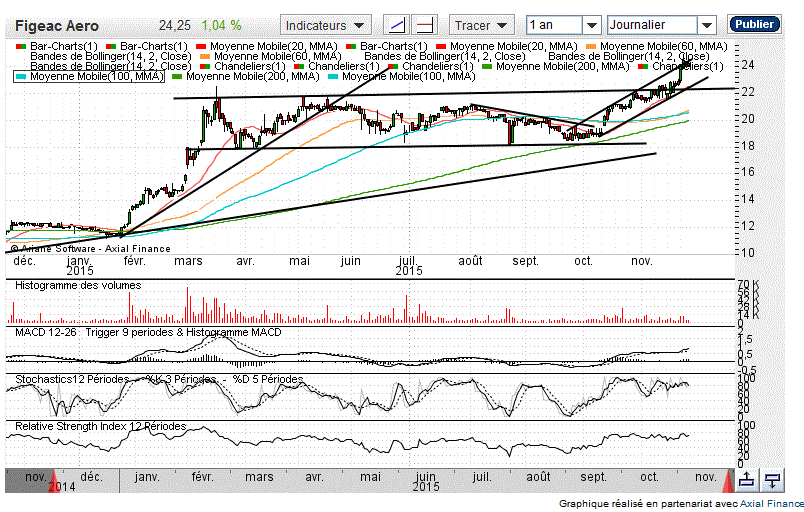
Task: Click the green 1,04 % variation value
Action: click(221, 25)
